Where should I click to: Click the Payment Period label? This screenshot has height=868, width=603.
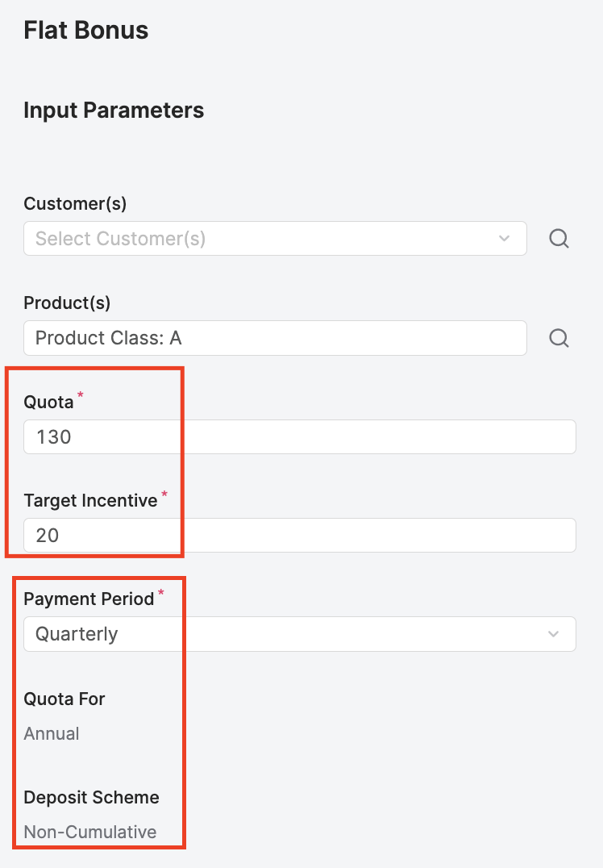pos(89,599)
